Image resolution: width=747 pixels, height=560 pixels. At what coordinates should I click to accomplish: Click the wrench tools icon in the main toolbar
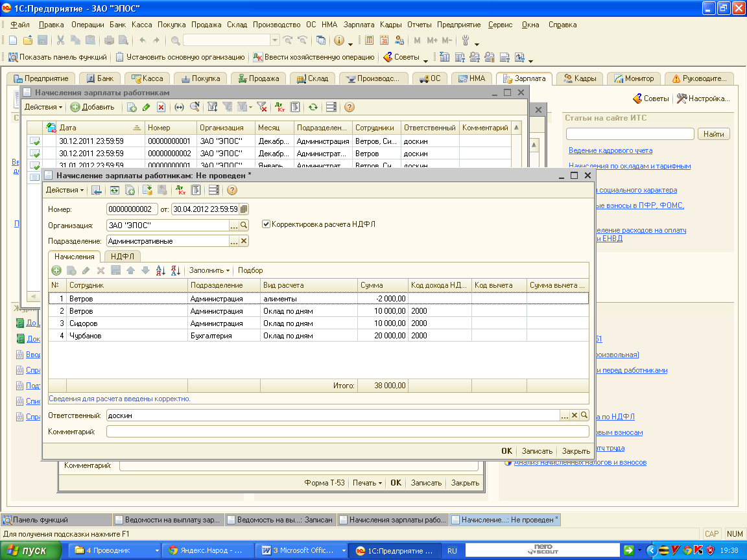coord(466,40)
